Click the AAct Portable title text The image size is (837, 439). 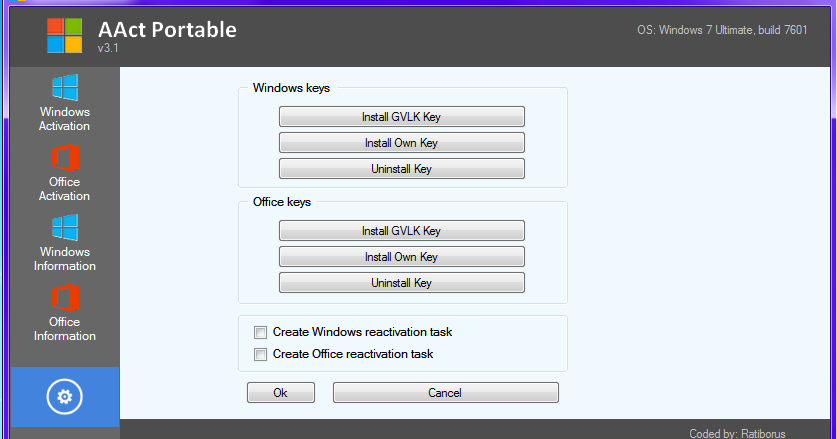click(x=167, y=29)
